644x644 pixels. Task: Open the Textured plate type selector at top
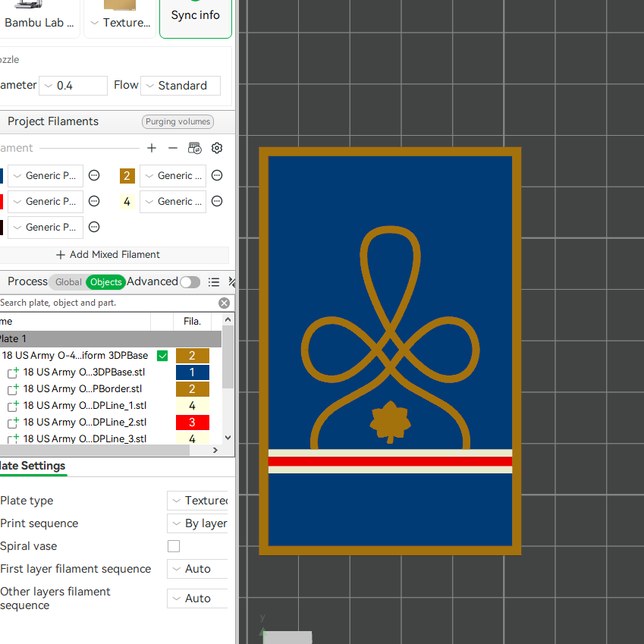coord(120,18)
